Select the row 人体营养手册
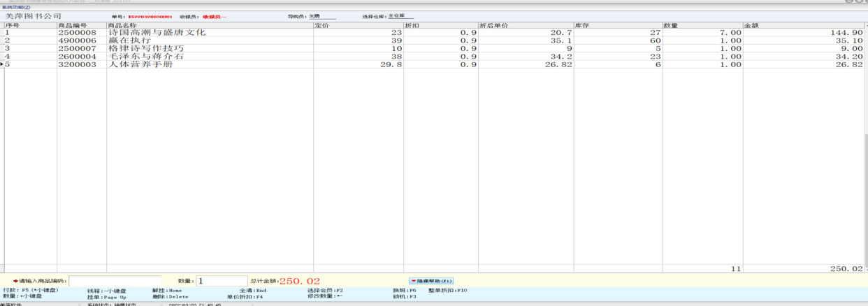868x306 pixels. coord(433,64)
